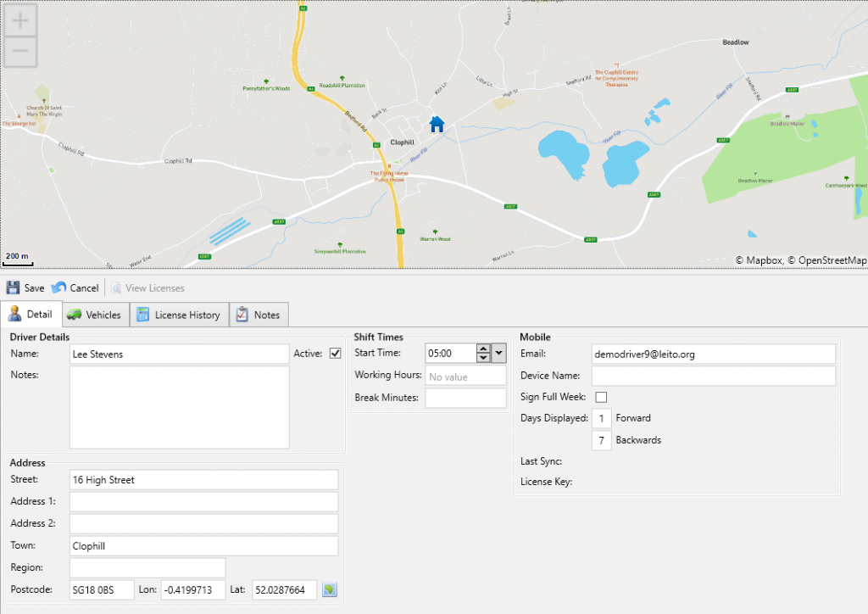Click the blue house marker on the map
868x614 pixels.
tap(437, 124)
